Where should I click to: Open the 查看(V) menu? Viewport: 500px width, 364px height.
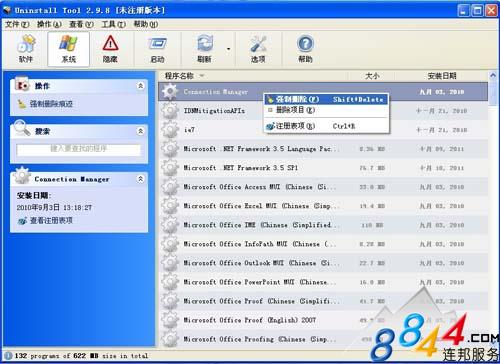tap(81, 24)
